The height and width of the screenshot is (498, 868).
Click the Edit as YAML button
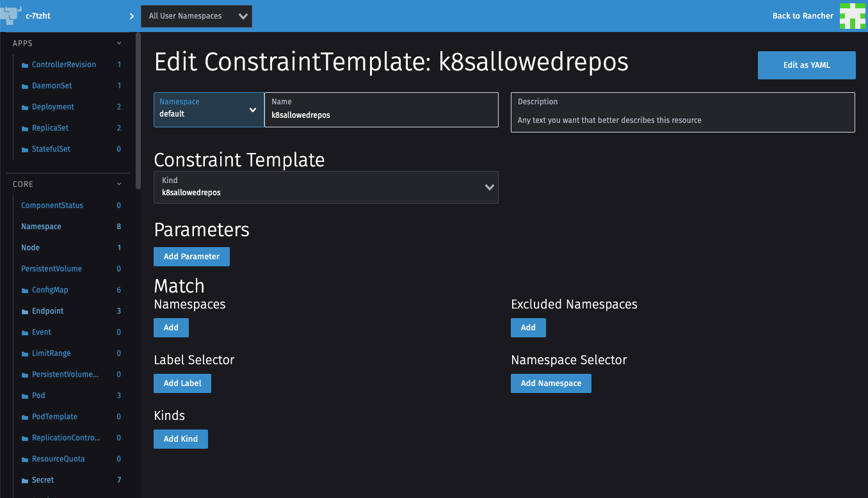807,65
